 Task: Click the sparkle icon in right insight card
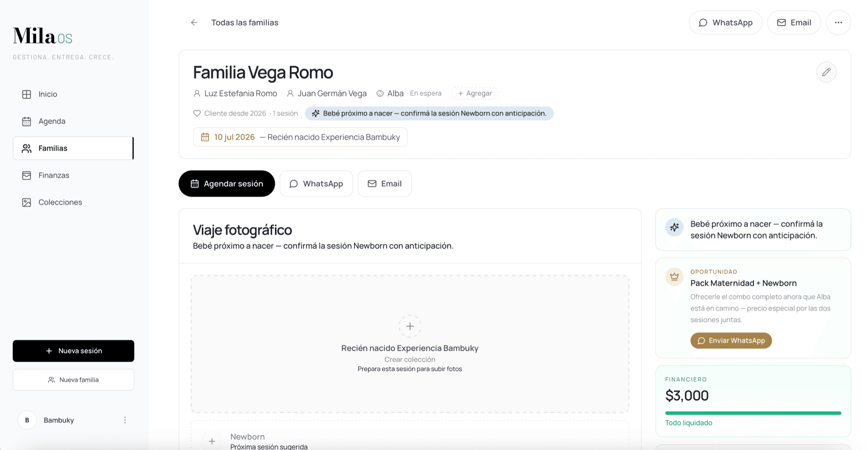[x=674, y=227]
